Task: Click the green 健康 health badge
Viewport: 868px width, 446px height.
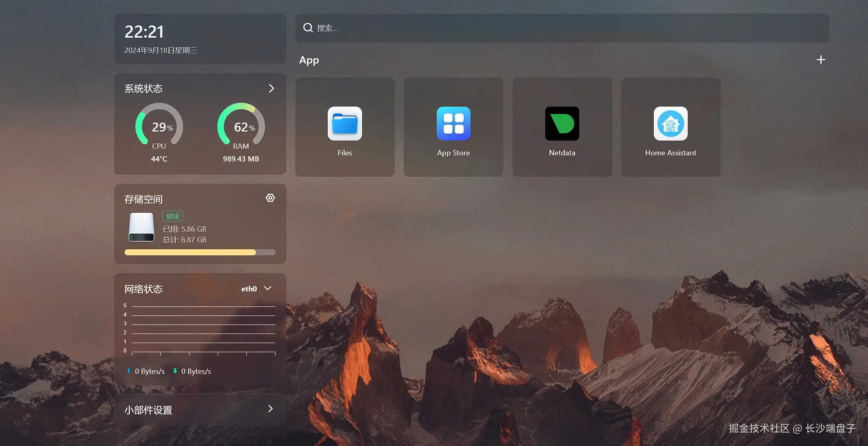Action: pyautogui.click(x=172, y=216)
